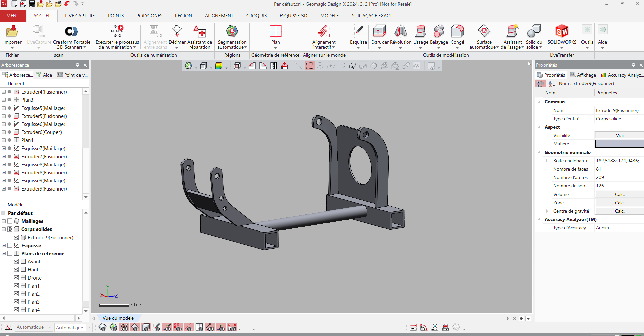
Task: Select Esquisse9(Maillage) in feature tree
Action: click(x=43, y=180)
